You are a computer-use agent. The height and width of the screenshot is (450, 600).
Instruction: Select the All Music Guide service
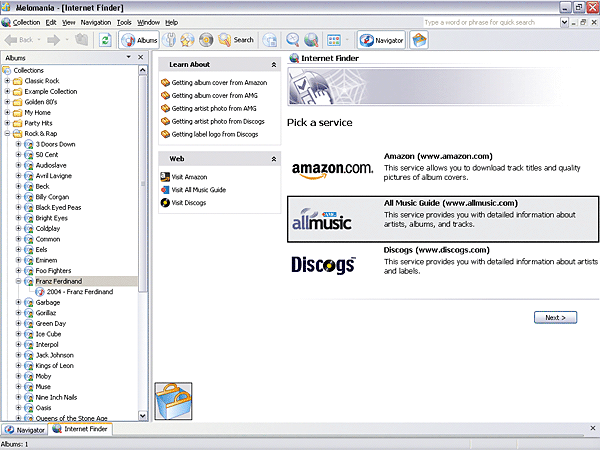[x=443, y=219]
